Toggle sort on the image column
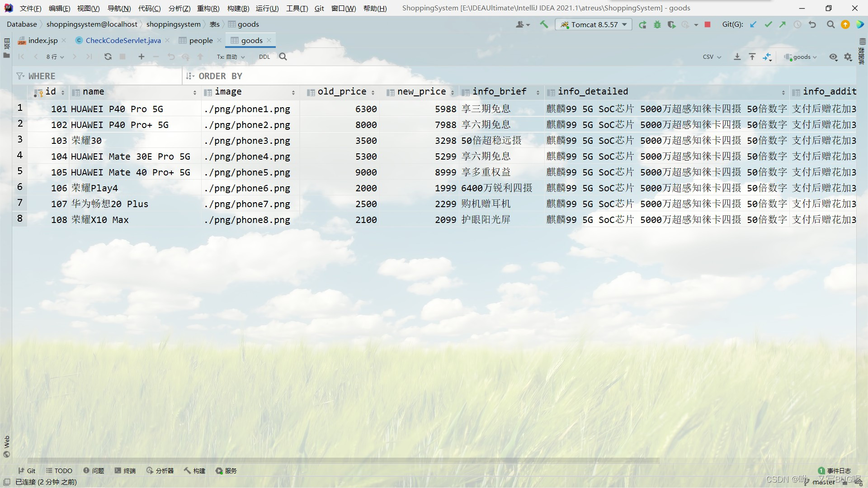This screenshot has height=488, width=868. (293, 92)
